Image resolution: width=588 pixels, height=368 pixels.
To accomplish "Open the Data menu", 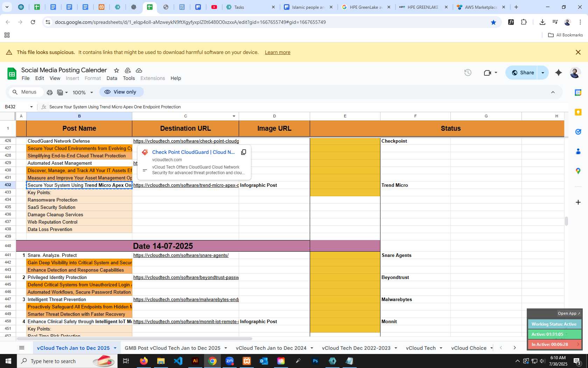I will tap(112, 78).
